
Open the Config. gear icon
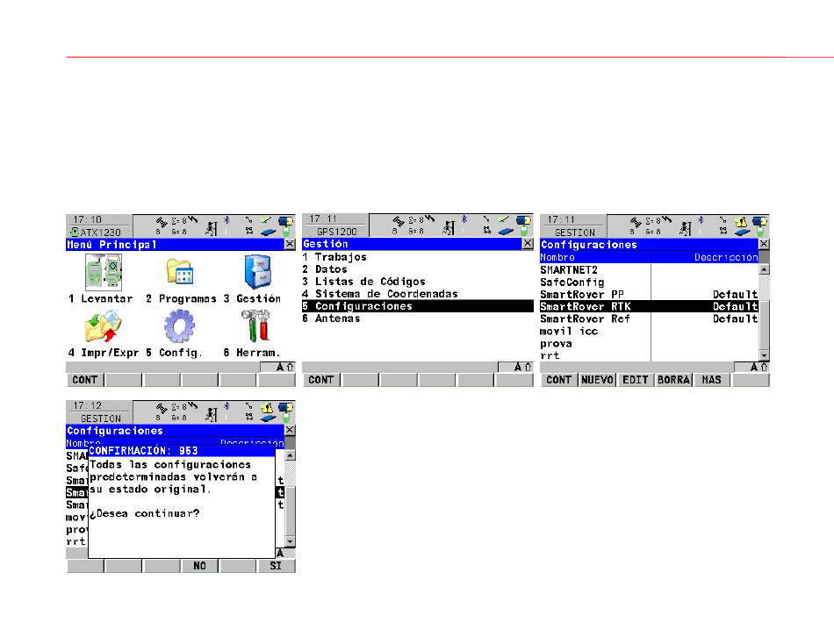[178, 326]
